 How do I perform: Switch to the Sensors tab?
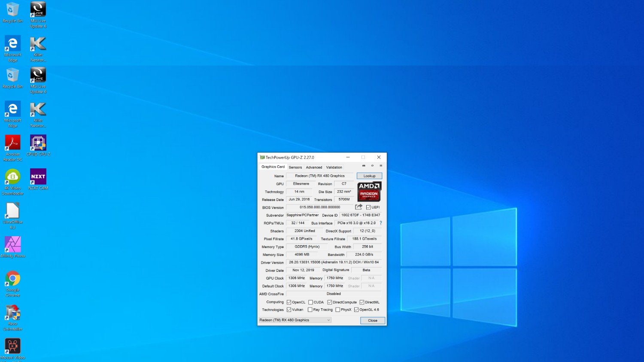tap(295, 167)
